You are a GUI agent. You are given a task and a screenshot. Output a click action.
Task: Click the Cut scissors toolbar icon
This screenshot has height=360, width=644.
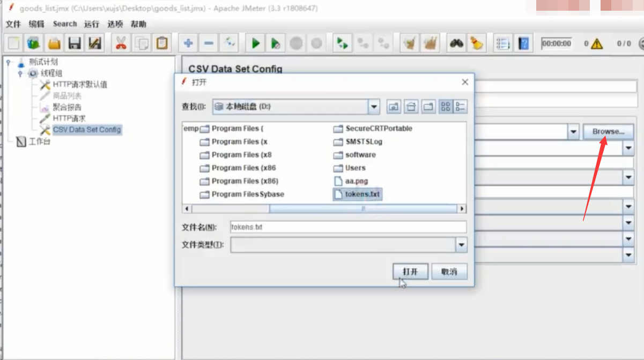click(x=121, y=43)
